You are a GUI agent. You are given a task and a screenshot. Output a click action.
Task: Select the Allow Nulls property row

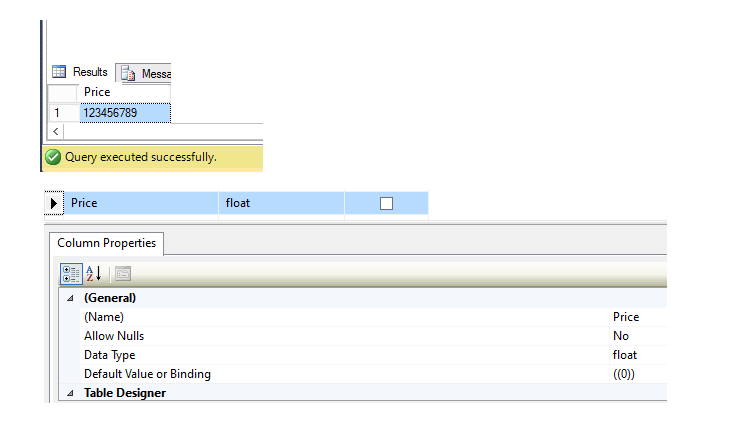coord(374,336)
